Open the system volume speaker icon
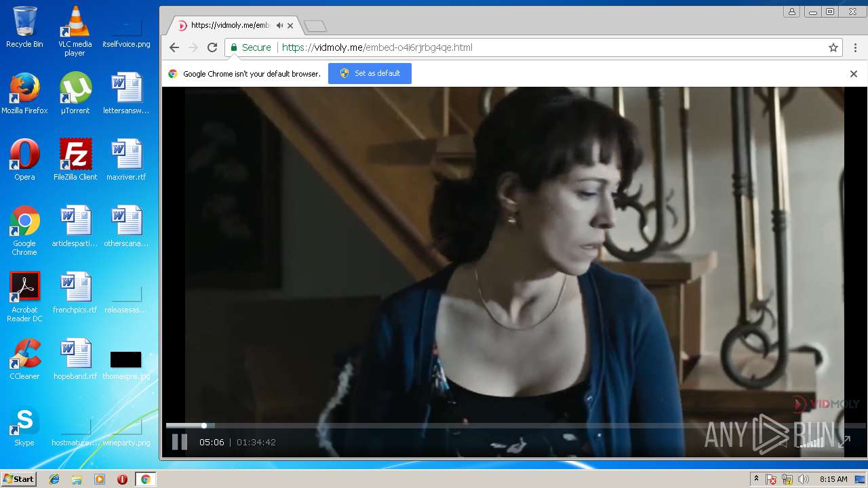 tap(804, 479)
